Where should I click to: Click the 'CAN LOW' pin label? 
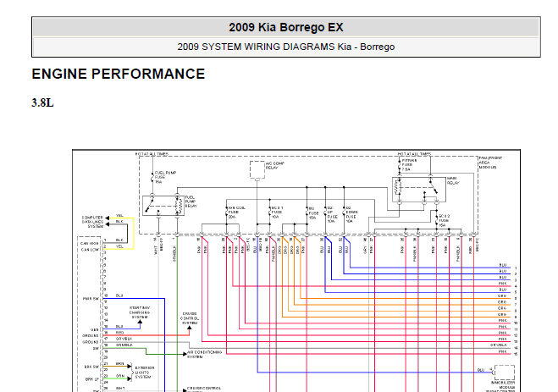pyautogui.click(x=90, y=250)
